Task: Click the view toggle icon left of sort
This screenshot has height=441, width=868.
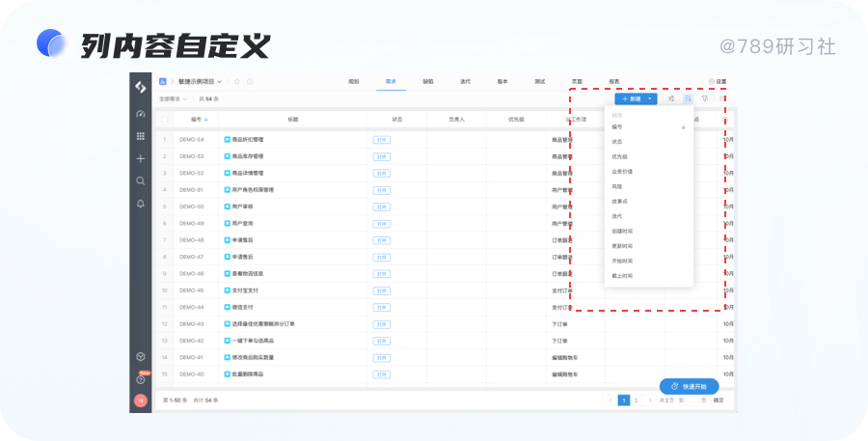Action: [x=671, y=98]
